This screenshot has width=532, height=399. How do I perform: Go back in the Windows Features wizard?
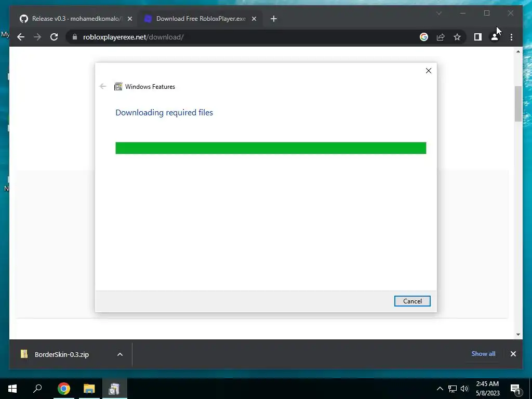[x=103, y=87]
